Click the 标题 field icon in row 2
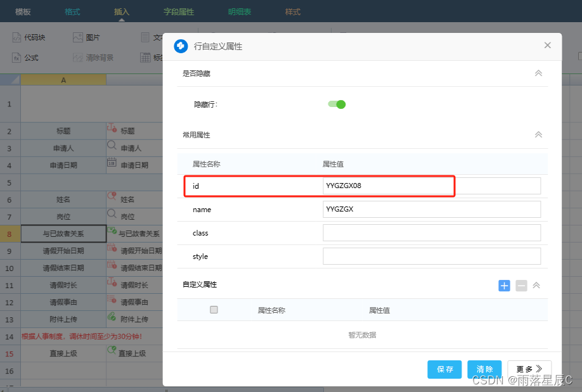The width and height of the screenshot is (582, 392). [x=112, y=128]
